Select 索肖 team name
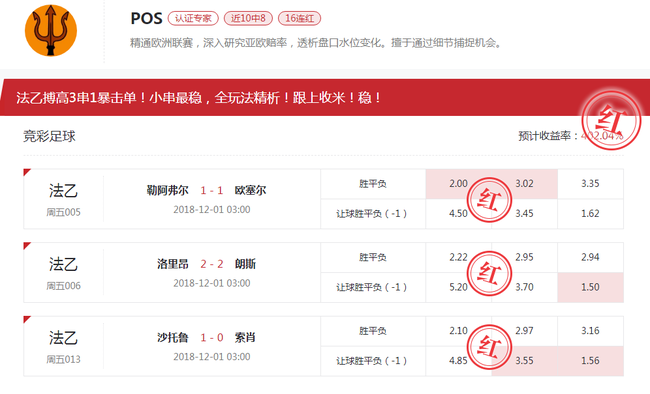 (245, 338)
